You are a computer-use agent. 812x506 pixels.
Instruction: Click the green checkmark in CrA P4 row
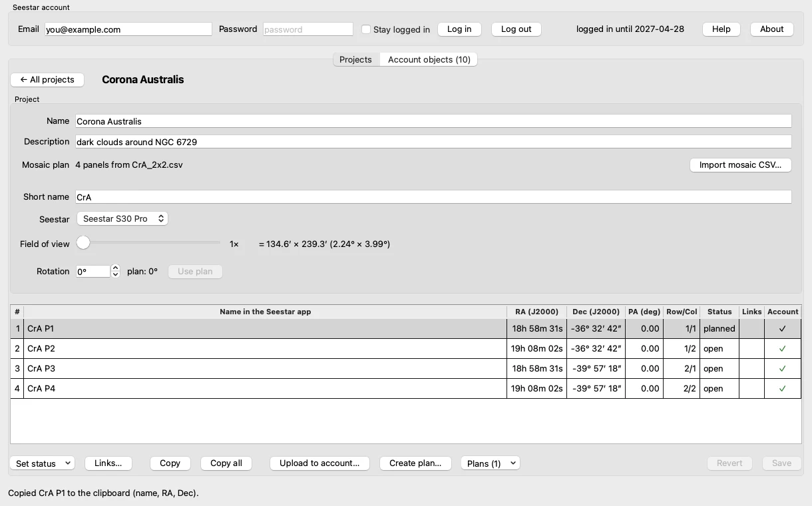pos(783,389)
